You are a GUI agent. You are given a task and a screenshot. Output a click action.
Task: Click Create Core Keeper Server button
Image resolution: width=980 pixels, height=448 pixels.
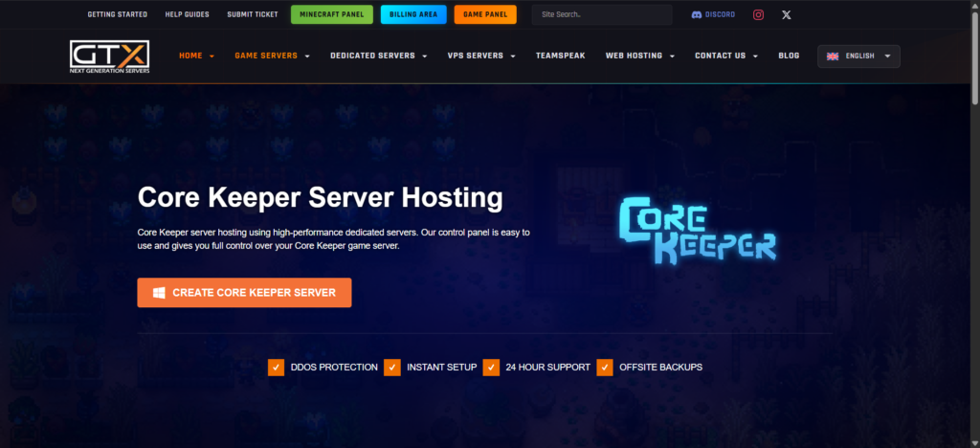coord(244,292)
